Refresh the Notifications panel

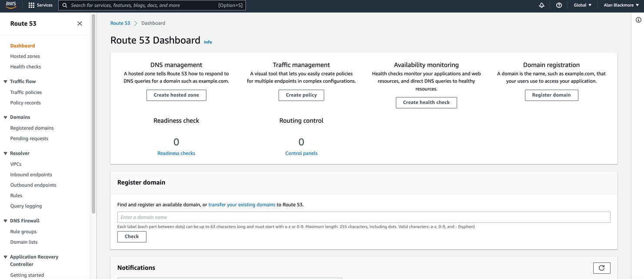coord(602,268)
